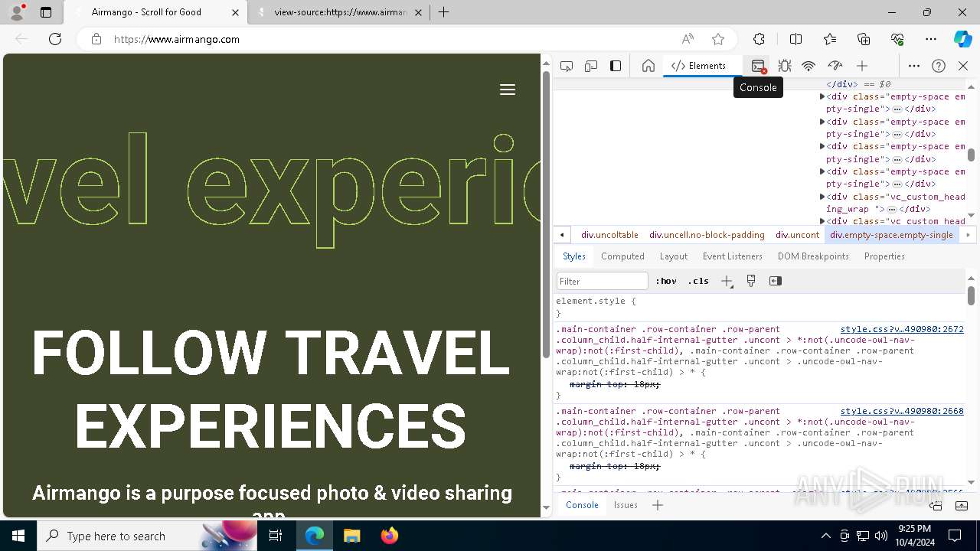
Task: Open File Explorer from taskbar
Action: [x=352, y=536]
